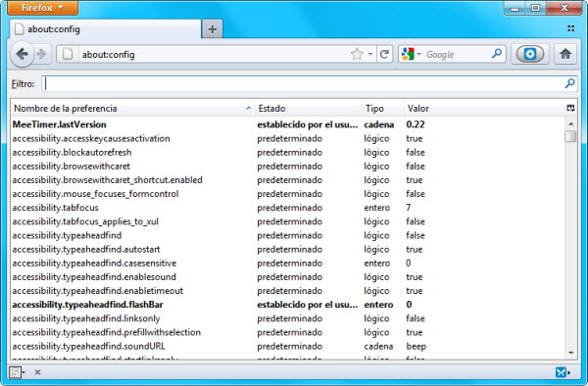This screenshot has width=588, height=386.
Task: Click establecido por el usu... of flashBar row
Action: [307, 305]
